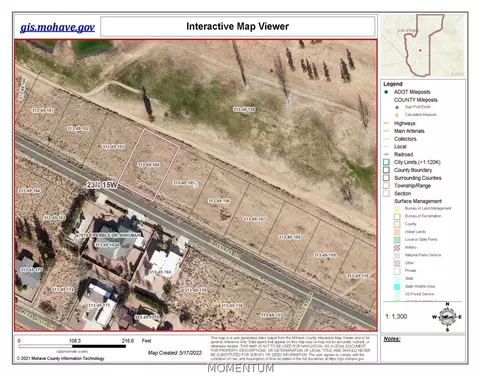Click the map scale bar
480x376 pixels.
(x=72, y=346)
